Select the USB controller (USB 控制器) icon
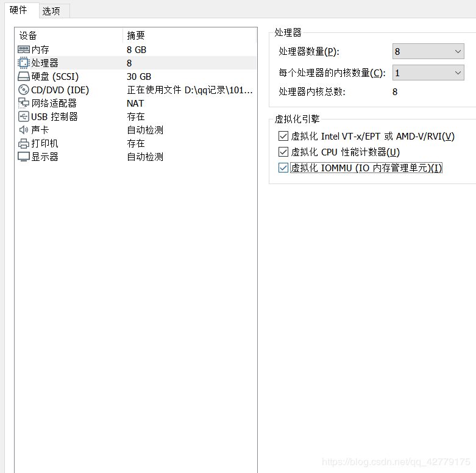This screenshot has height=473, width=476. tap(24, 116)
